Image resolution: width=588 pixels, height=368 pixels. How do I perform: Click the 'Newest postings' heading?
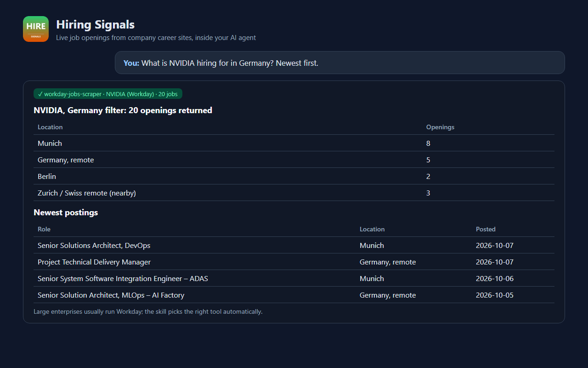coord(66,213)
